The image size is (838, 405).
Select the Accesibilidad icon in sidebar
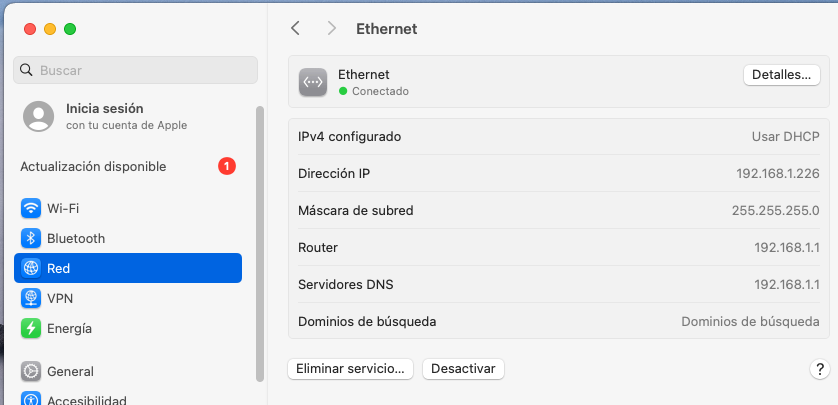coord(31,399)
